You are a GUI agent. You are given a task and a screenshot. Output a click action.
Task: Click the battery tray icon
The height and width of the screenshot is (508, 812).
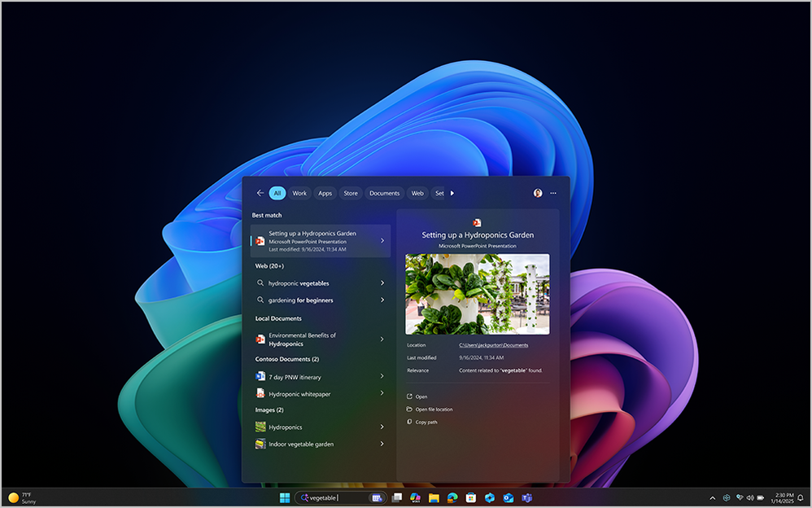click(x=761, y=497)
